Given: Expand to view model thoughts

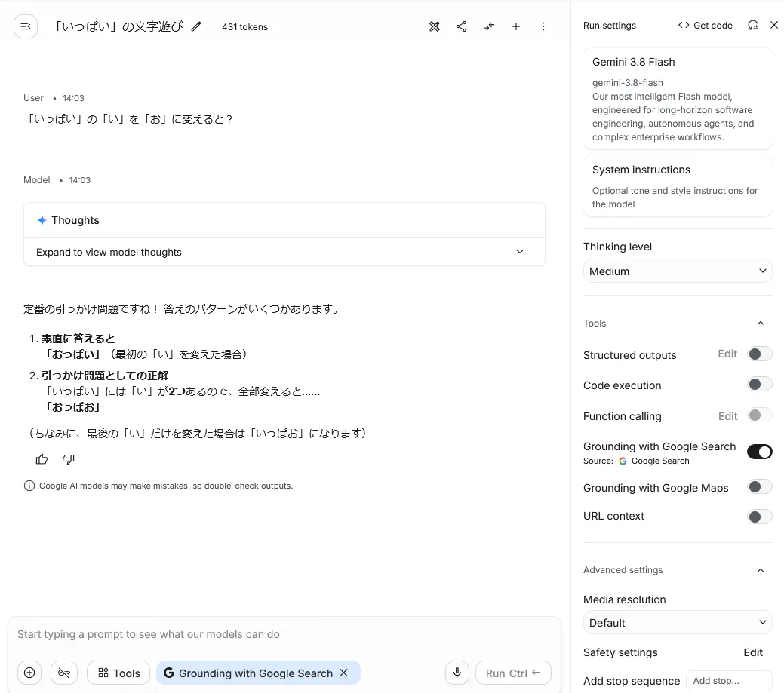Looking at the screenshot, I should pyautogui.click(x=284, y=252).
